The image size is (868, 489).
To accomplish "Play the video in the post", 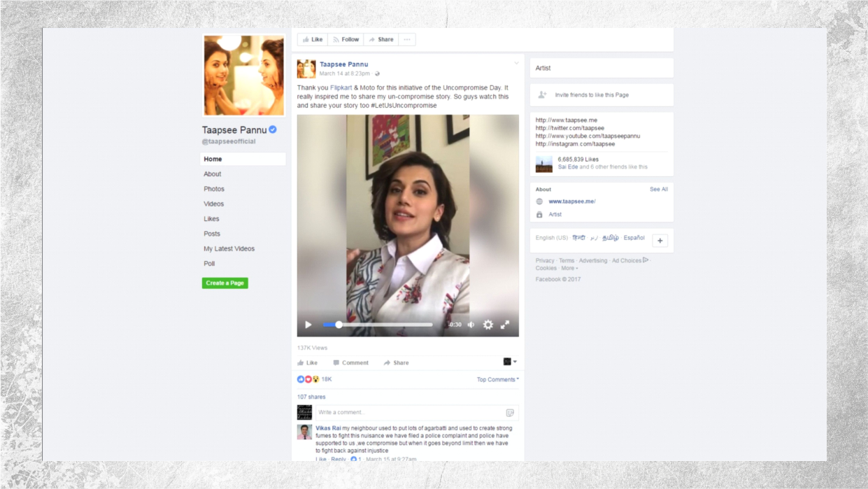I will [308, 325].
